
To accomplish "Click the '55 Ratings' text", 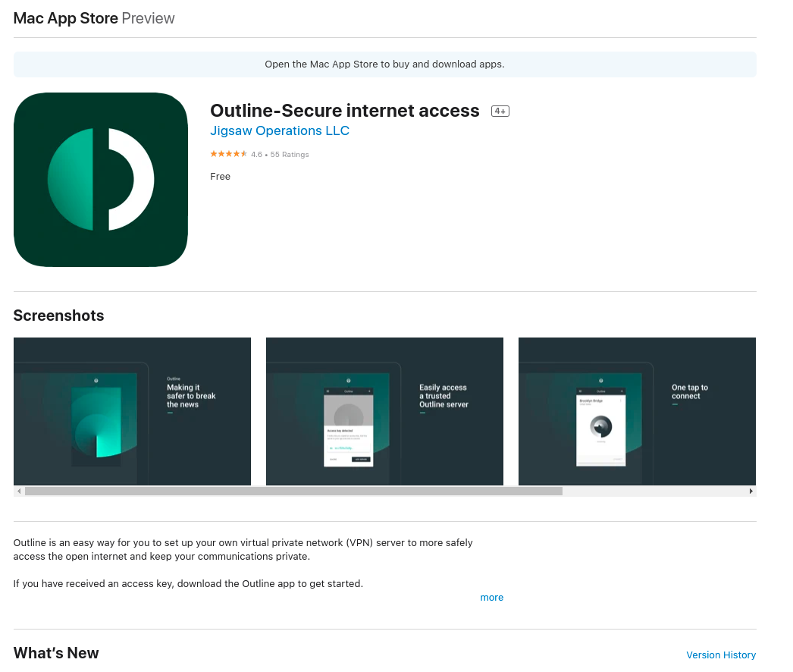I will pyautogui.click(x=290, y=154).
